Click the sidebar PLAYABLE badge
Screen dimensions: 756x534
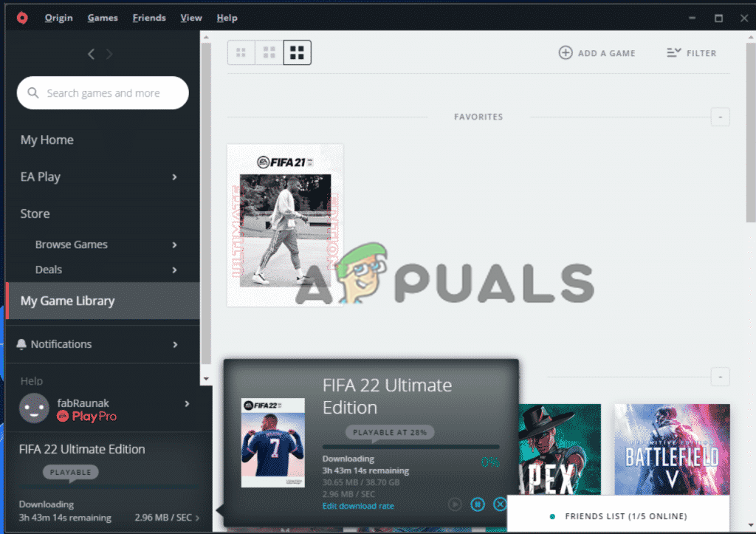pyautogui.click(x=70, y=472)
